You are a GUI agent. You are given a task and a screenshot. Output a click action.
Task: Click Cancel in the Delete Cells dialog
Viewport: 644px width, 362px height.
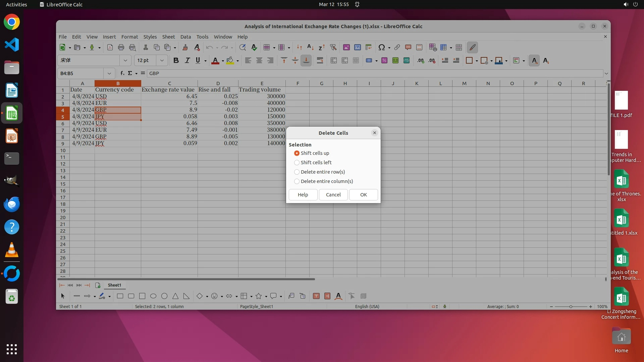pyautogui.click(x=333, y=195)
